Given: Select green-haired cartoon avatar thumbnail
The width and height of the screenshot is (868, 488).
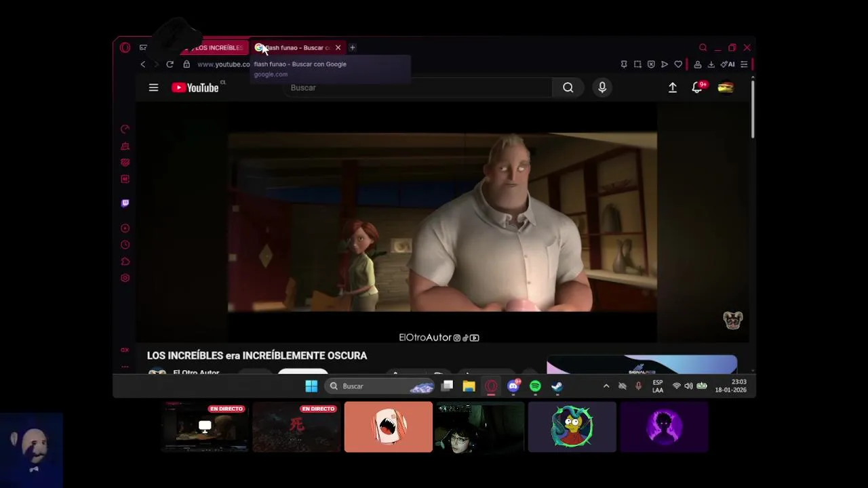Looking at the screenshot, I should click(572, 427).
